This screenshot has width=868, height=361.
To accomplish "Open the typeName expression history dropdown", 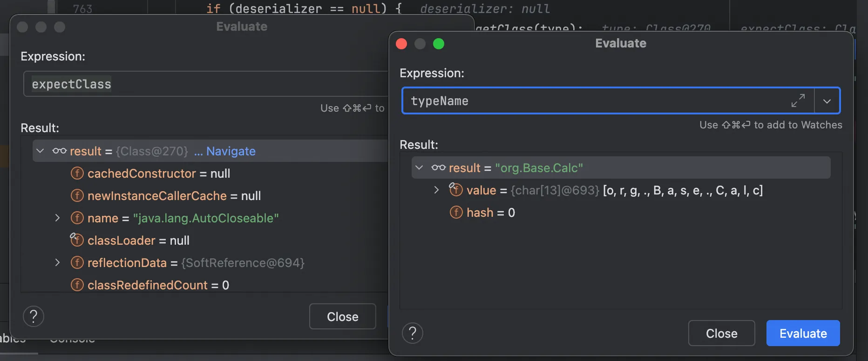I will (x=827, y=101).
